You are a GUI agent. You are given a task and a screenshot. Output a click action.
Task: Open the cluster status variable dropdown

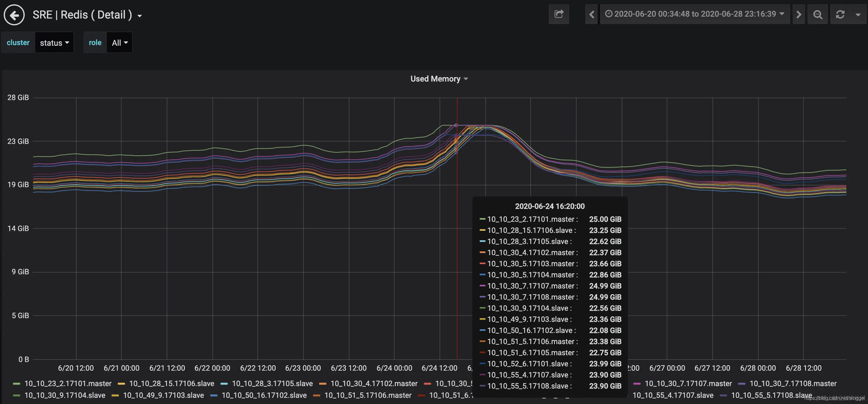pos(54,43)
